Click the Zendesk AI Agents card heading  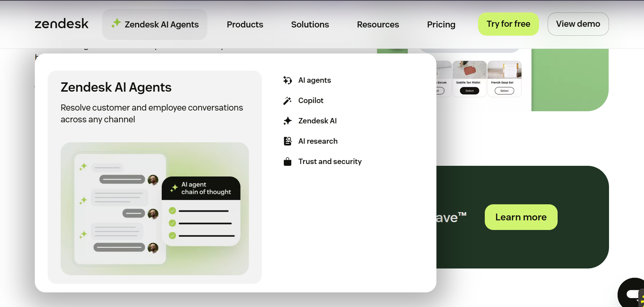point(116,87)
